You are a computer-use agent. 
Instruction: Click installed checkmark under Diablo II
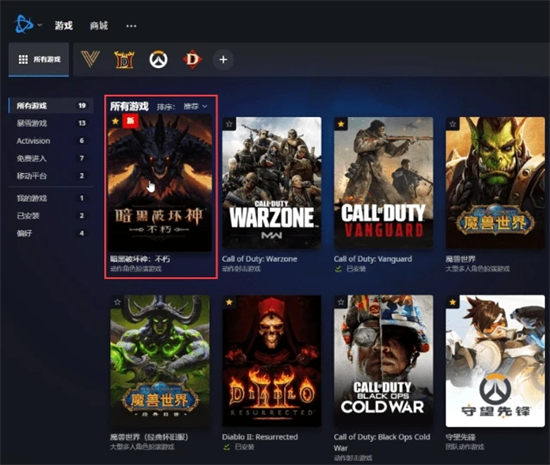pyautogui.click(x=226, y=447)
